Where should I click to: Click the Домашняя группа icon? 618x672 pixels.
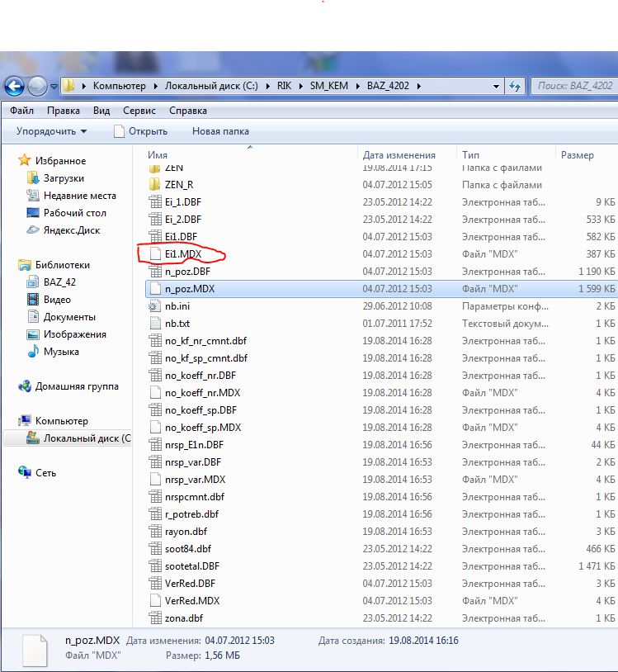[25, 386]
